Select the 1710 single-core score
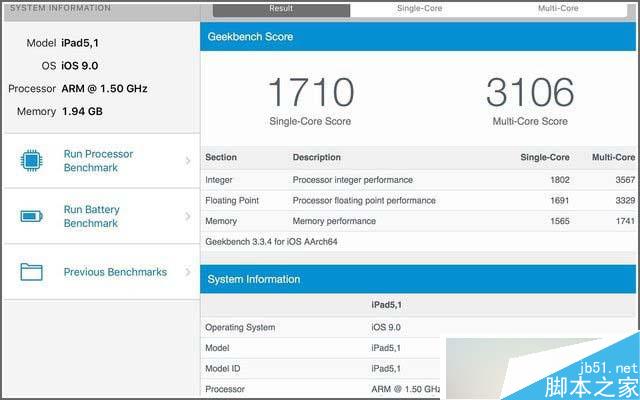This screenshot has height=400, width=640. [x=311, y=92]
